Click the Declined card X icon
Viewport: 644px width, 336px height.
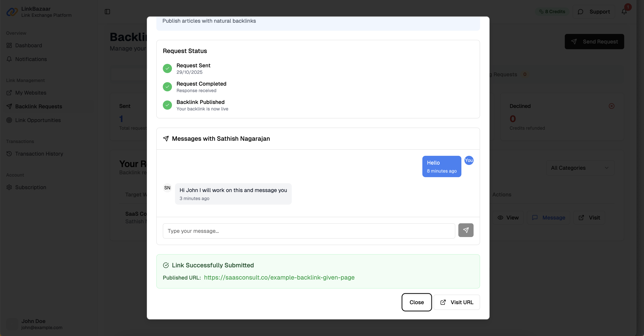pos(611,106)
